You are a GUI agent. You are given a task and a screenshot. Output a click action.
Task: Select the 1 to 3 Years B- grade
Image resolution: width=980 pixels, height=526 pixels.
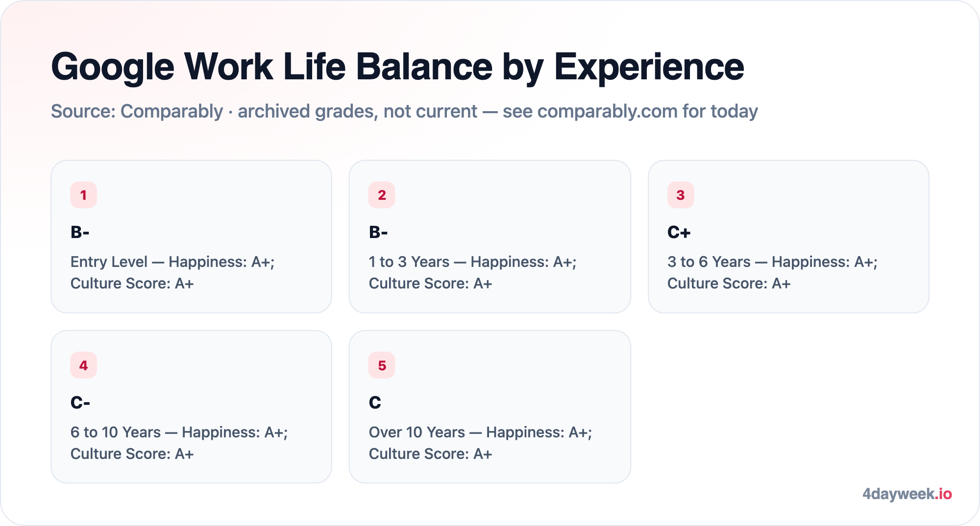pyautogui.click(x=378, y=232)
